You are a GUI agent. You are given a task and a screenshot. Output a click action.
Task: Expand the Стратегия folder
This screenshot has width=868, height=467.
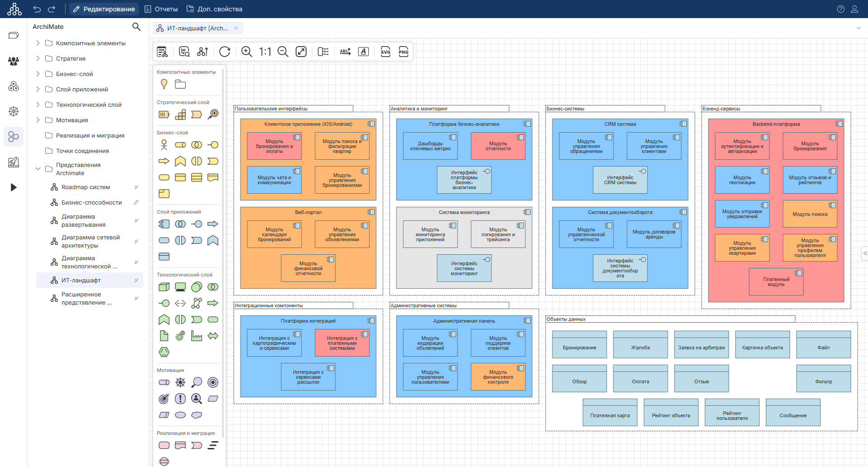point(38,58)
